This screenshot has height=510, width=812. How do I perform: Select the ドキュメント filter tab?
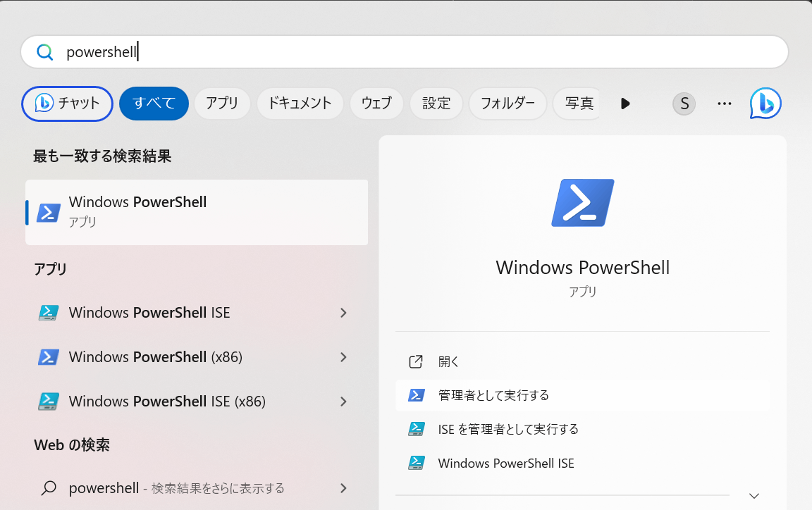pos(300,104)
